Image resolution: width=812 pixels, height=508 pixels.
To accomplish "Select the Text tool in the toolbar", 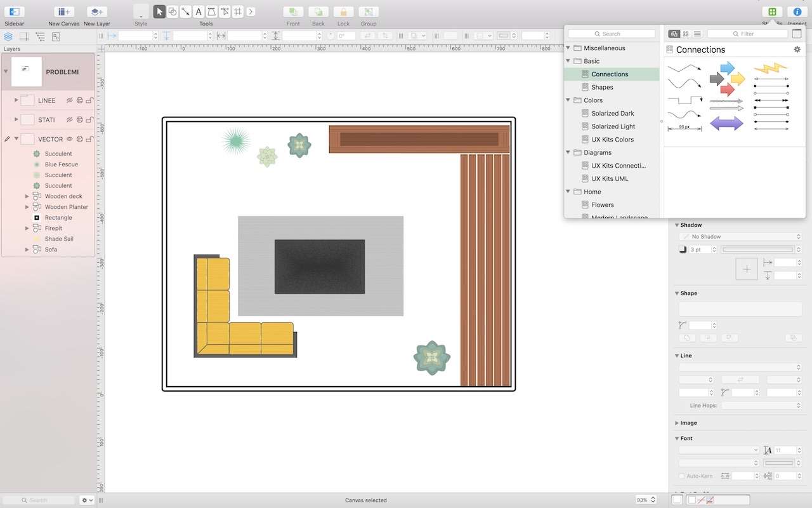I will pyautogui.click(x=199, y=11).
